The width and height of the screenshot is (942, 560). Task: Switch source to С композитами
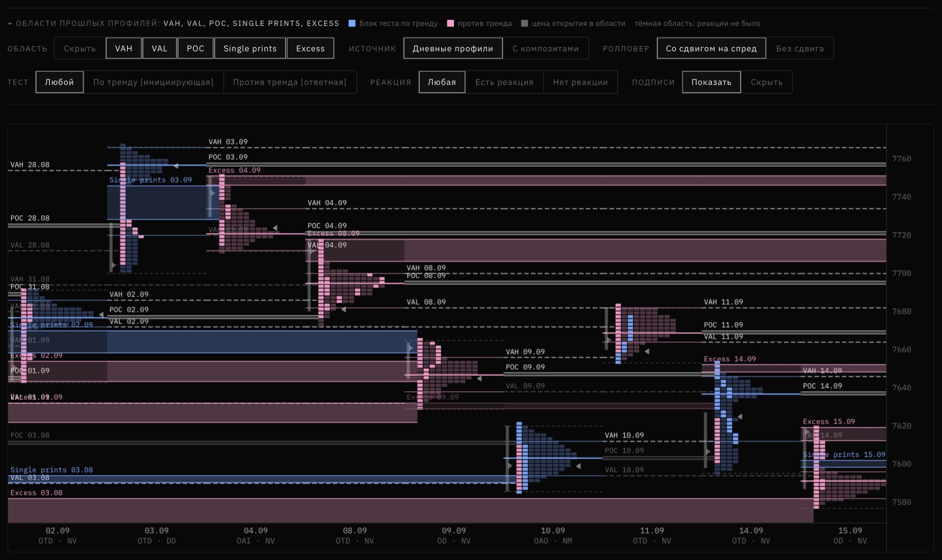pos(546,48)
